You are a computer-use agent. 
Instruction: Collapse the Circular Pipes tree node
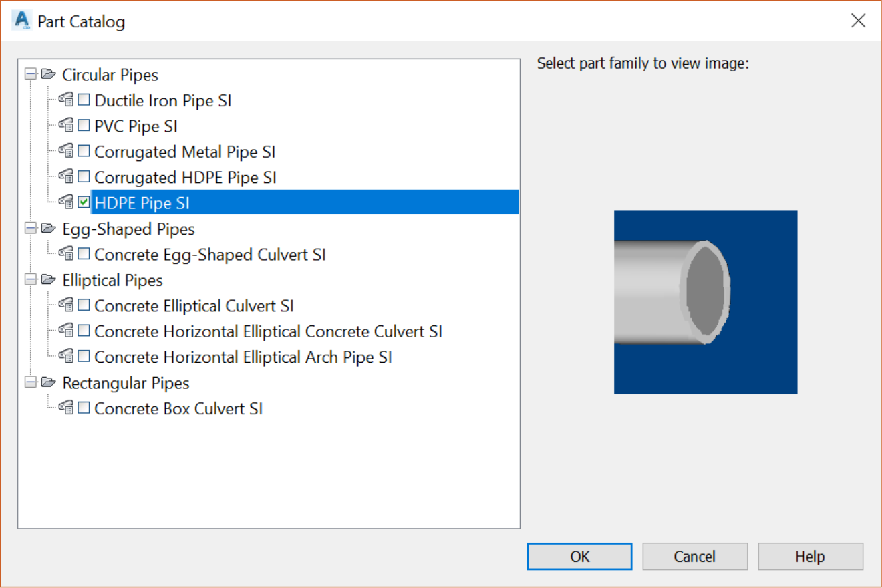[x=30, y=74]
